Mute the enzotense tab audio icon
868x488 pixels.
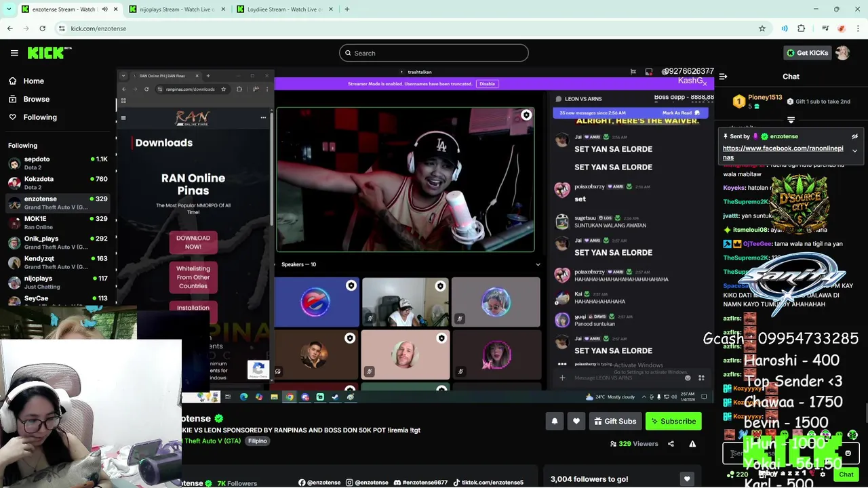coord(104,9)
